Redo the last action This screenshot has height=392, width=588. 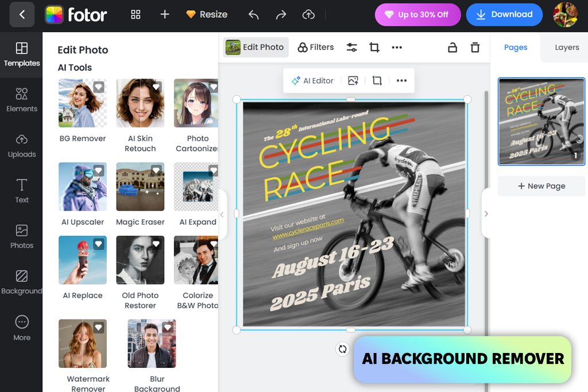click(x=281, y=14)
